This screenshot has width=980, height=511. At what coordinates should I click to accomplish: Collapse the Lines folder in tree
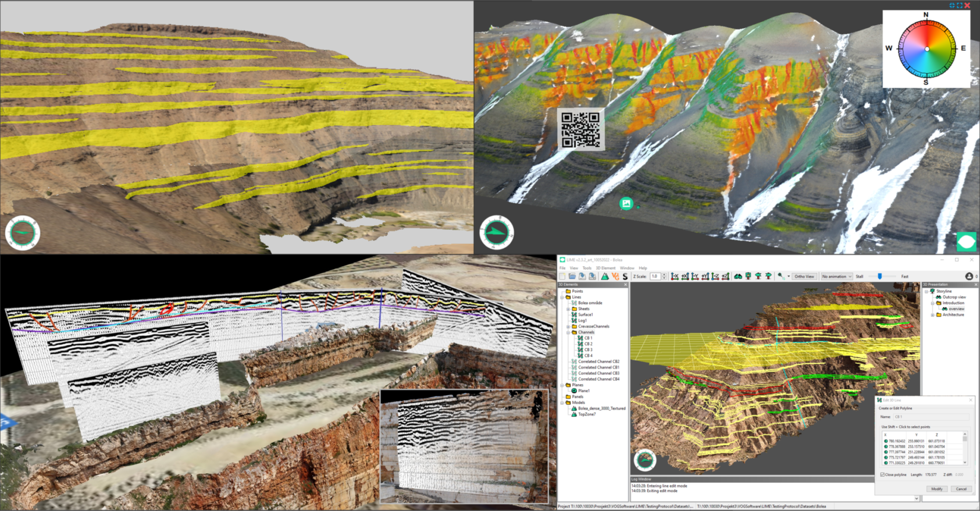coord(562,297)
